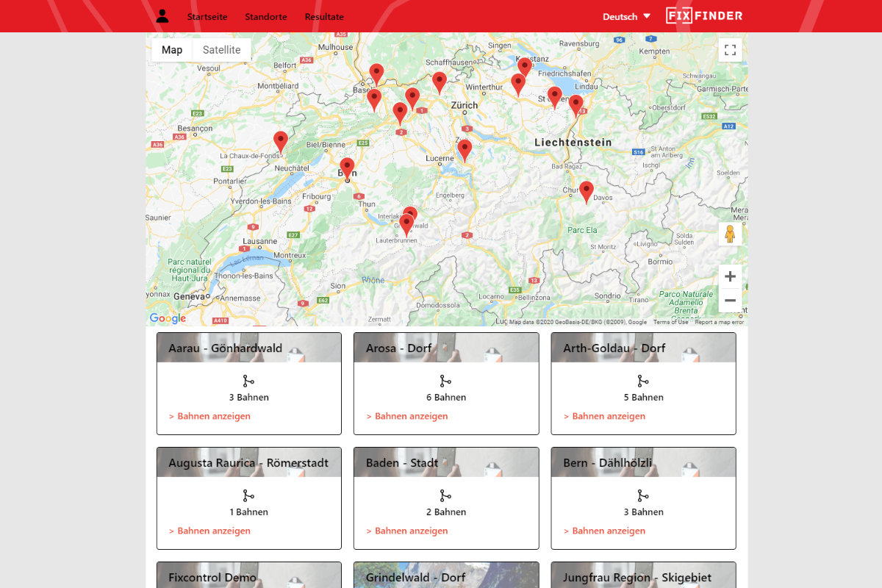Image resolution: width=882 pixels, height=588 pixels.
Task: Click routes icon in Baden card
Action: click(445, 495)
